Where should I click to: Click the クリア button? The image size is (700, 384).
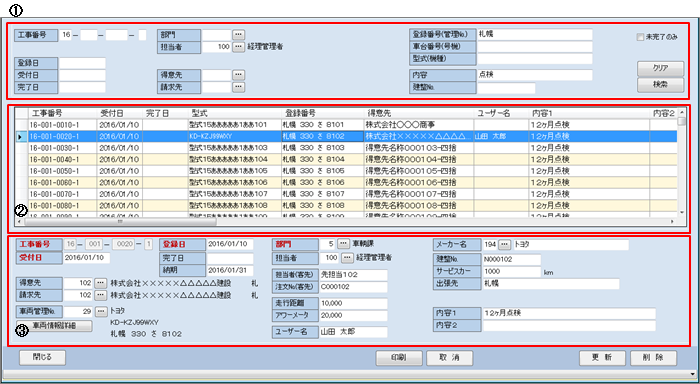[660, 68]
